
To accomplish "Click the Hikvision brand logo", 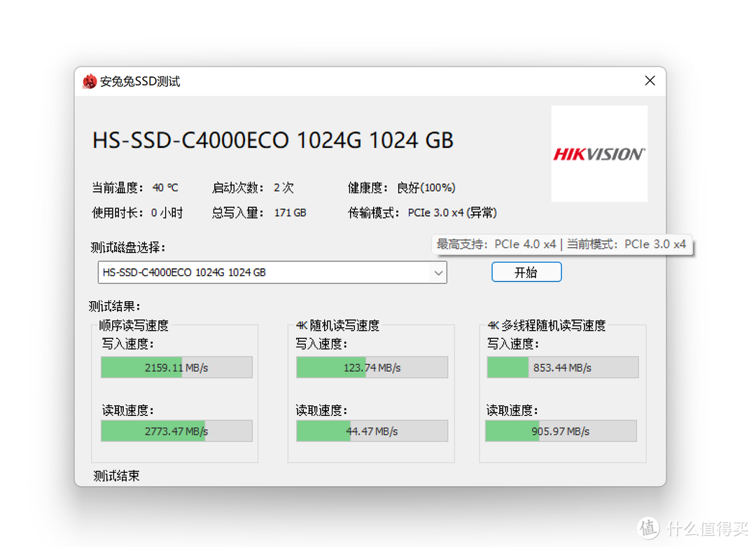I will [x=598, y=153].
